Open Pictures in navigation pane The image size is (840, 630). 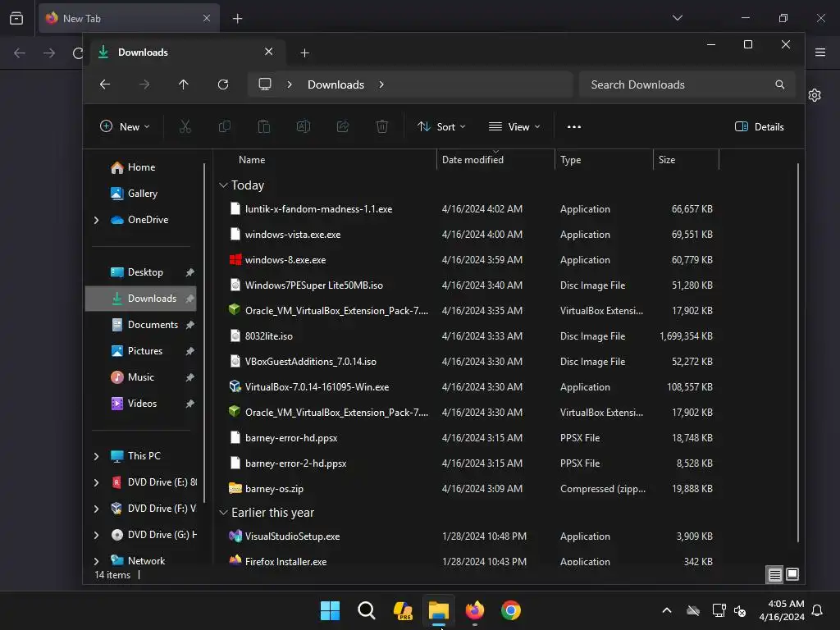click(x=144, y=351)
